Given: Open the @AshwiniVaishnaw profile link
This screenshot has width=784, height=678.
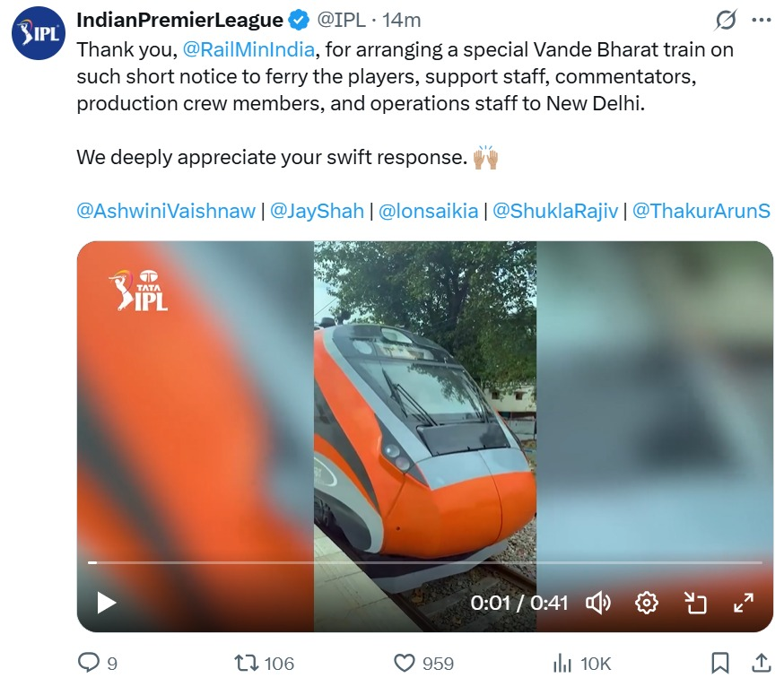Looking at the screenshot, I should click(x=166, y=211).
